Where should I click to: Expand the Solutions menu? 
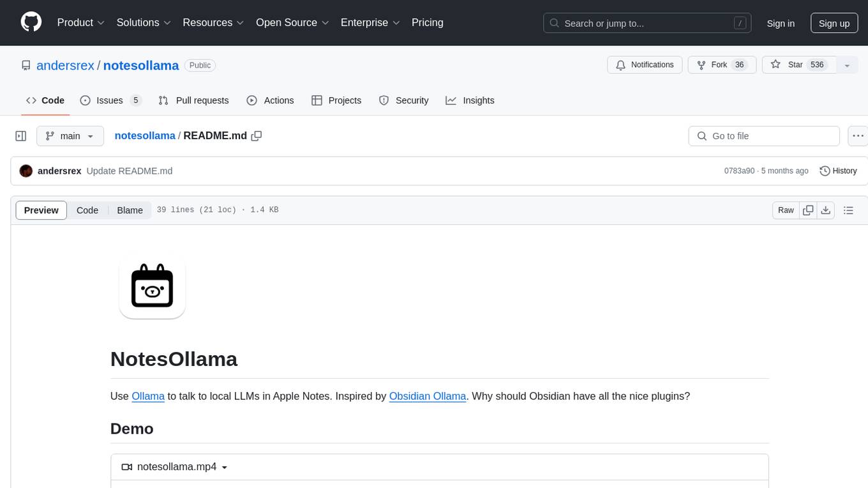[144, 22]
